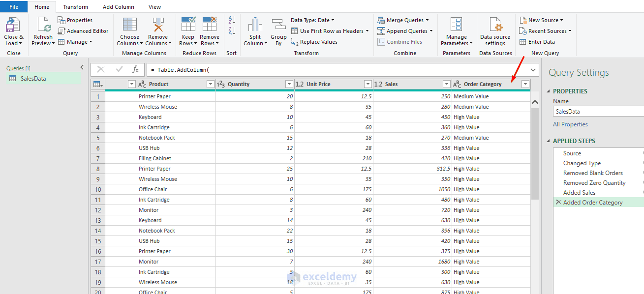644x294 pixels.
Task: Open the All Properties link
Action: [570, 124]
